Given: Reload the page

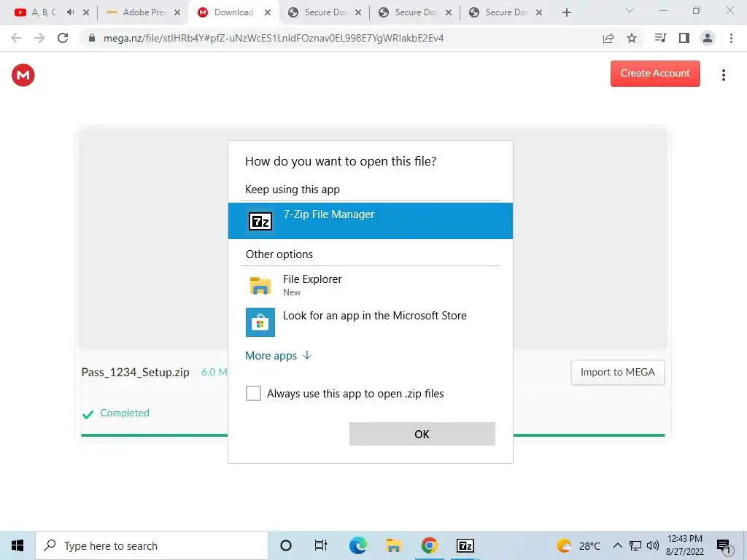Looking at the screenshot, I should click(63, 38).
